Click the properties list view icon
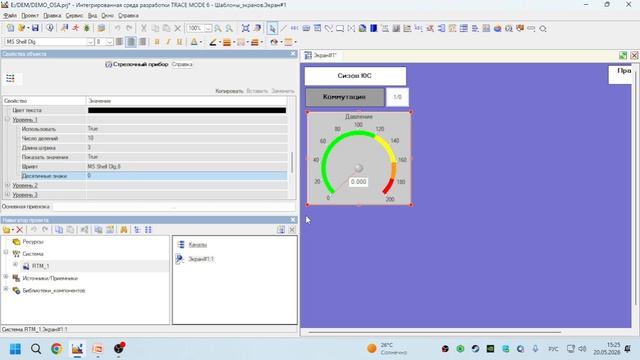Viewport: 640px width, 360px height. click(x=10, y=78)
